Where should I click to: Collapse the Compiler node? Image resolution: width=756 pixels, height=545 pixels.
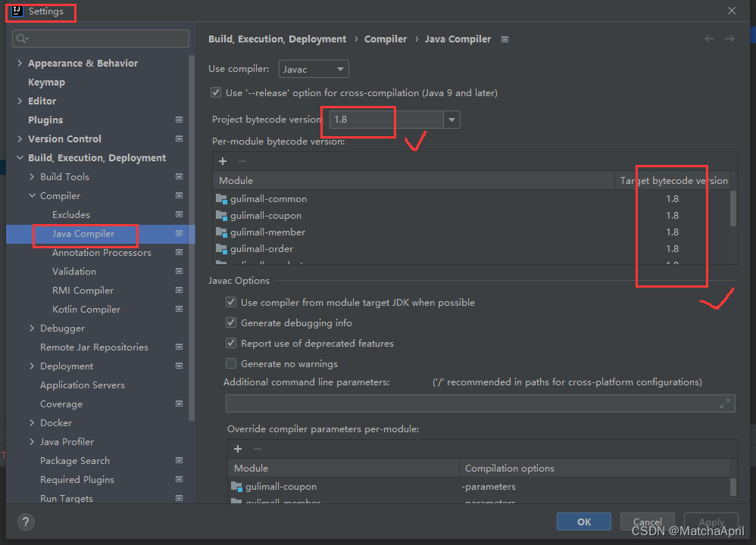click(x=32, y=195)
